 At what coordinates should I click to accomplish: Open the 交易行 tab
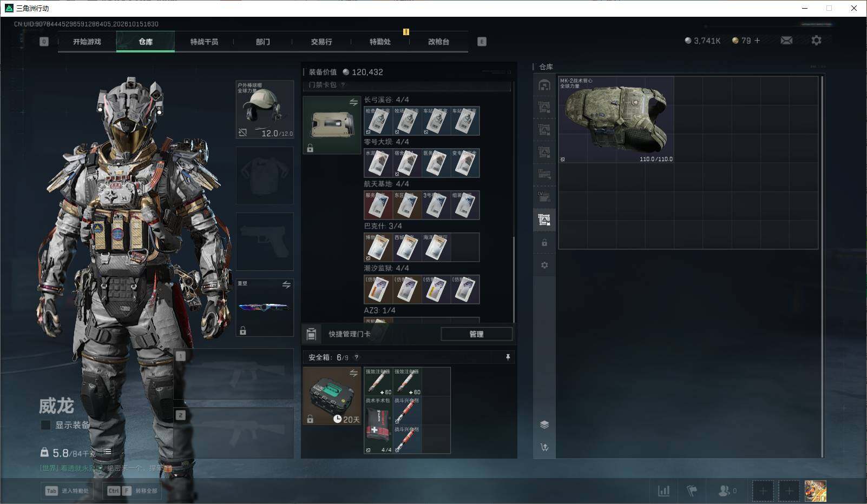(x=321, y=42)
